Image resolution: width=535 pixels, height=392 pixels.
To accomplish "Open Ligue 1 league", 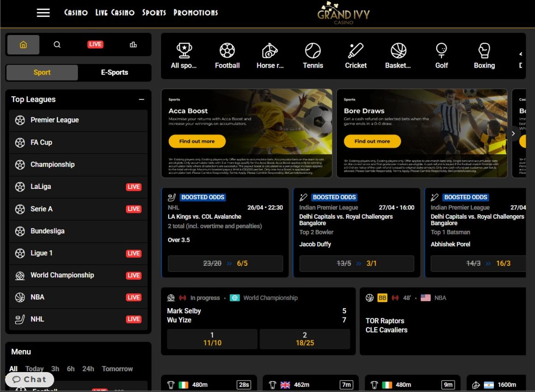I will (x=78, y=253).
